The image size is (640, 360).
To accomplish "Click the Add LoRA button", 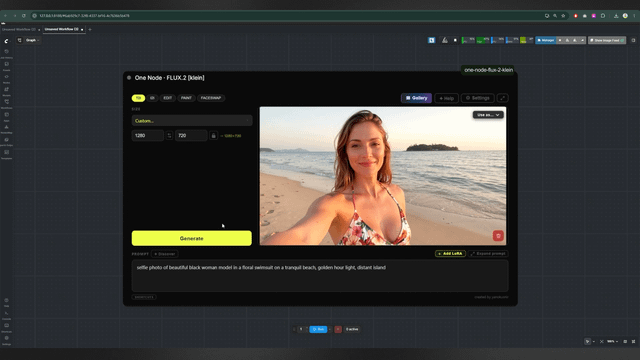I will (450, 253).
